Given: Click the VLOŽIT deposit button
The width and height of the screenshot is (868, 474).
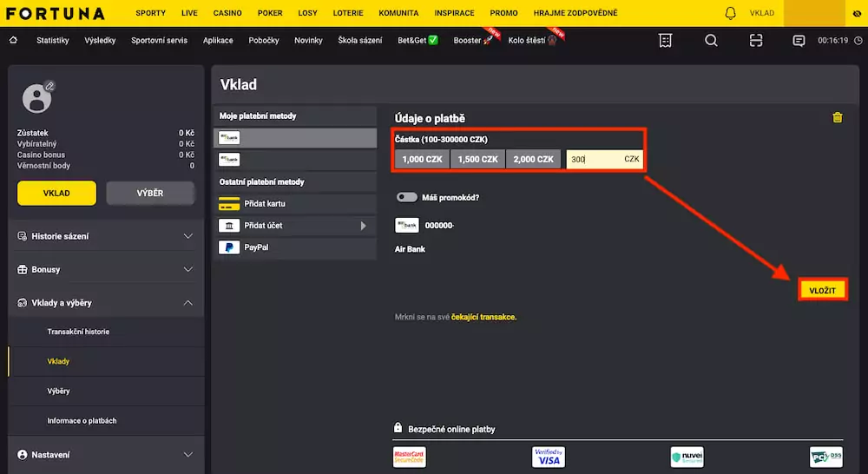Looking at the screenshot, I should click(823, 290).
